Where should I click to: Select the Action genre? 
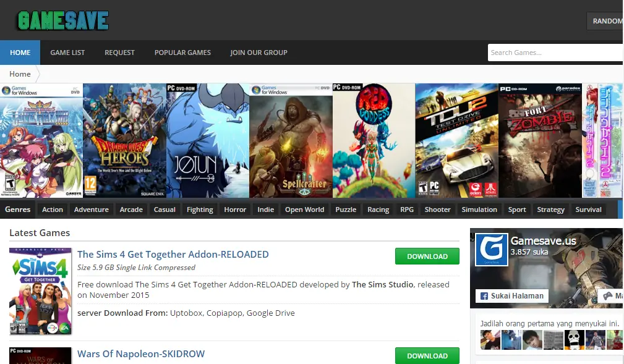click(53, 210)
